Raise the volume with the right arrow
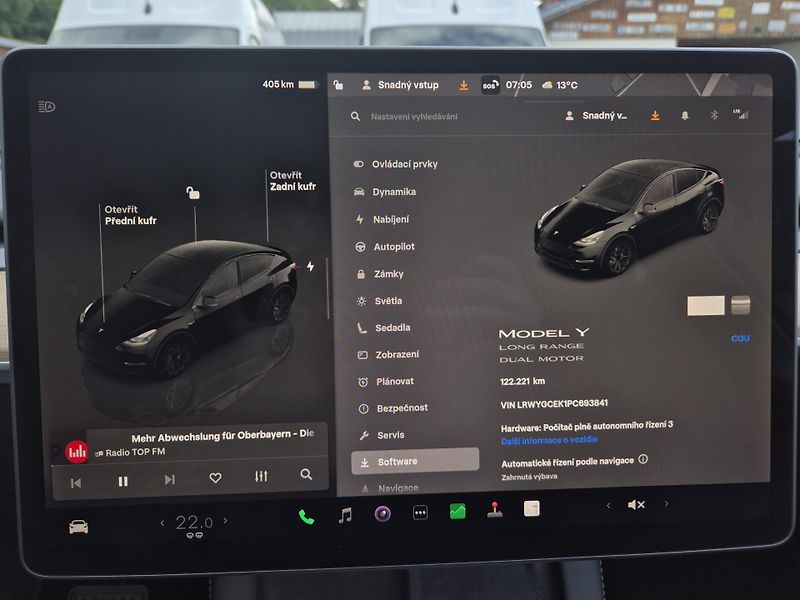The height and width of the screenshot is (600, 800). tap(666, 504)
